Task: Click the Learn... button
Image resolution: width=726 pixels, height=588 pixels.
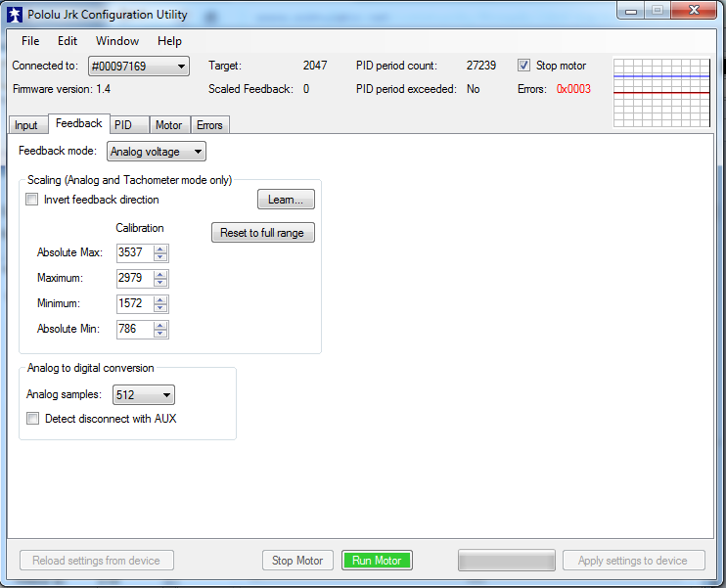Action: (286, 200)
